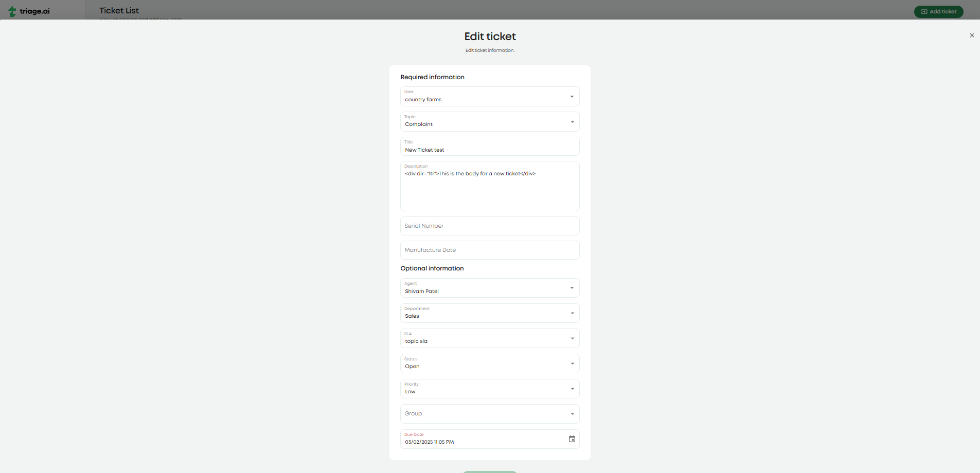Open the User dropdown showing country farms
The width and height of the screenshot is (980, 473).
coord(571,96)
